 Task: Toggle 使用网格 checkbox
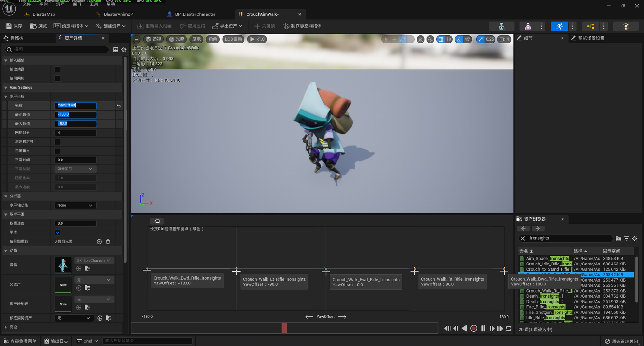[x=58, y=78]
